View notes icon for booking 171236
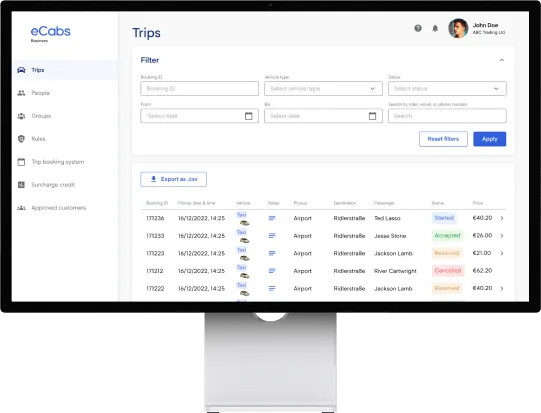541x413 pixels. coord(272,218)
